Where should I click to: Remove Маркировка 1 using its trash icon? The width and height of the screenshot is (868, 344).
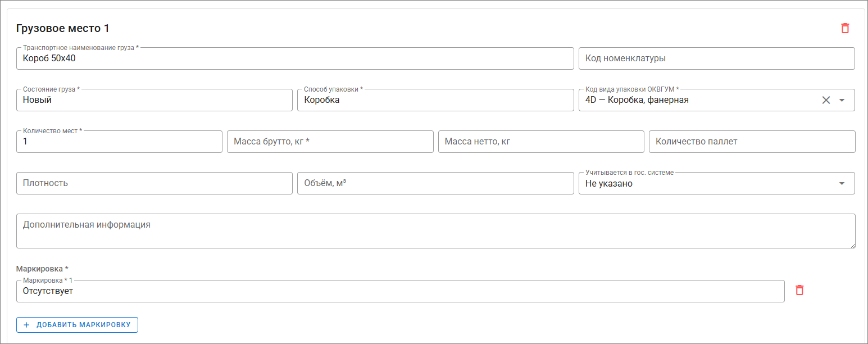(799, 290)
